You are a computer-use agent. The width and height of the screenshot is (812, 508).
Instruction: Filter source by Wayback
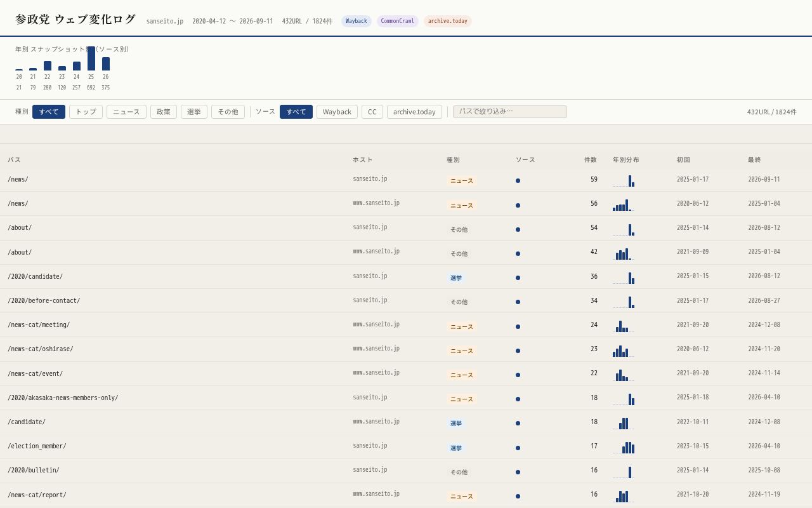pos(337,112)
